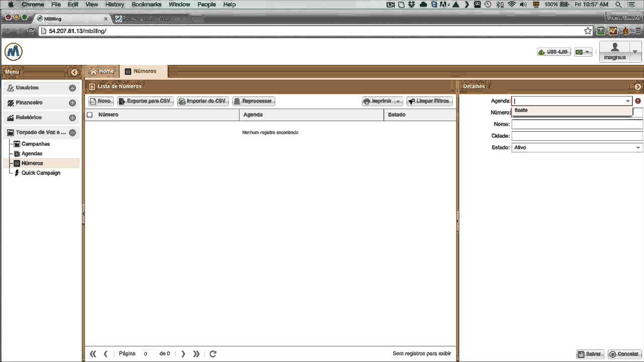Close the MBilling browser tab
Screen dimensions: 644x362
[106, 19]
